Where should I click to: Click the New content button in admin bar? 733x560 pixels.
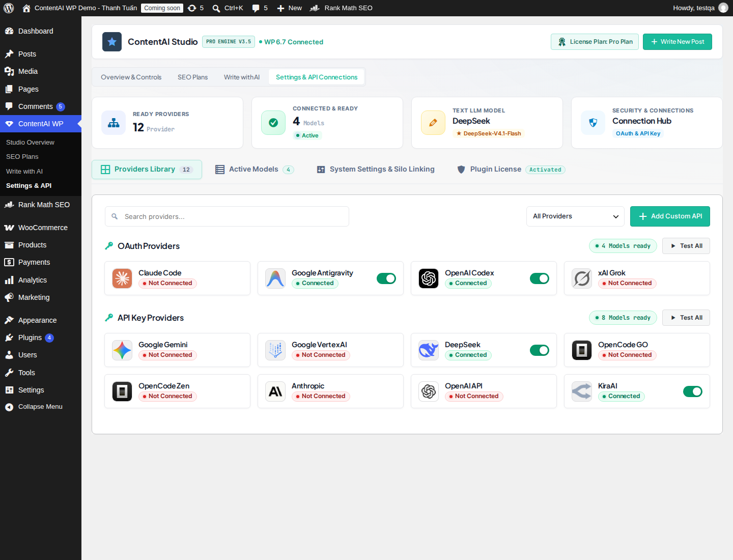click(x=289, y=8)
